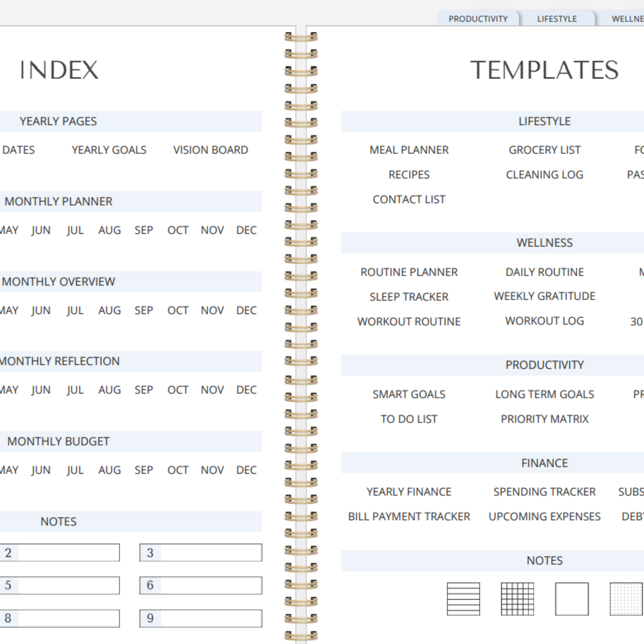Open the grid notes page icon
This screenshot has width=644, height=644.
click(517, 599)
